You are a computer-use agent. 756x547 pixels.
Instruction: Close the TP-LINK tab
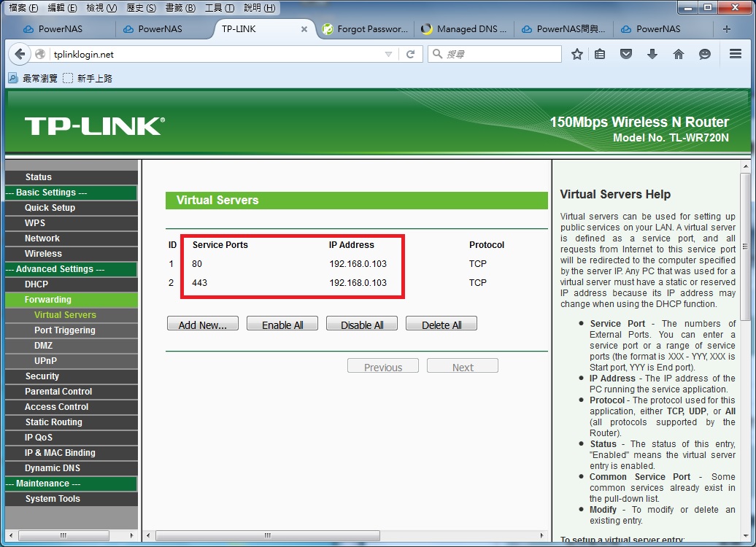click(x=304, y=29)
